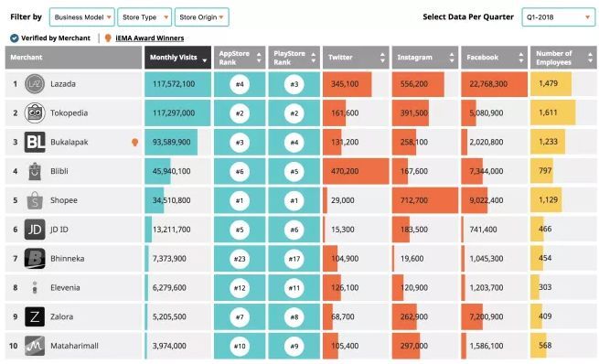Open the Store Type filter dropdown
The image size is (599, 364).
[x=144, y=17]
